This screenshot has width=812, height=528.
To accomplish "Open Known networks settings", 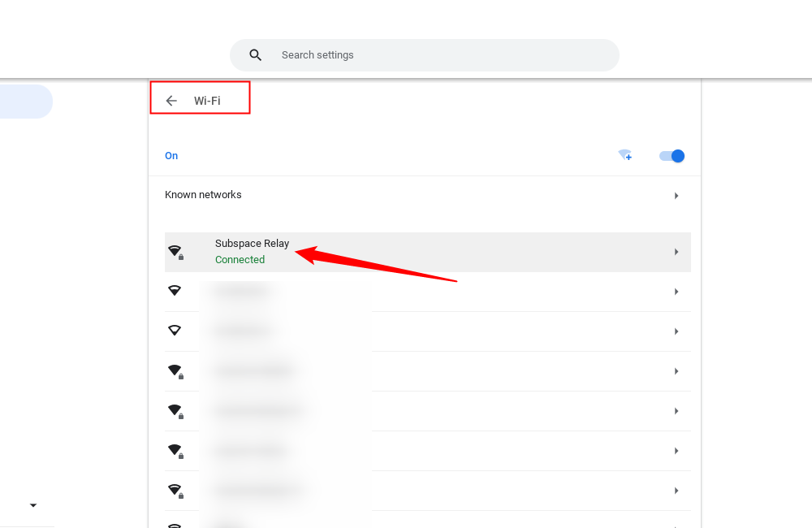I will click(x=203, y=195).
